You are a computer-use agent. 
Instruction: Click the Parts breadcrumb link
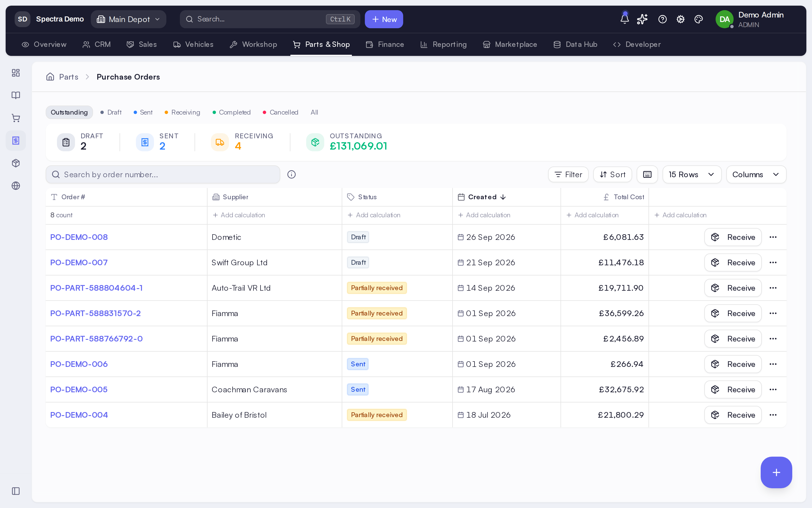pyautogui.click(x=69, y=77)
